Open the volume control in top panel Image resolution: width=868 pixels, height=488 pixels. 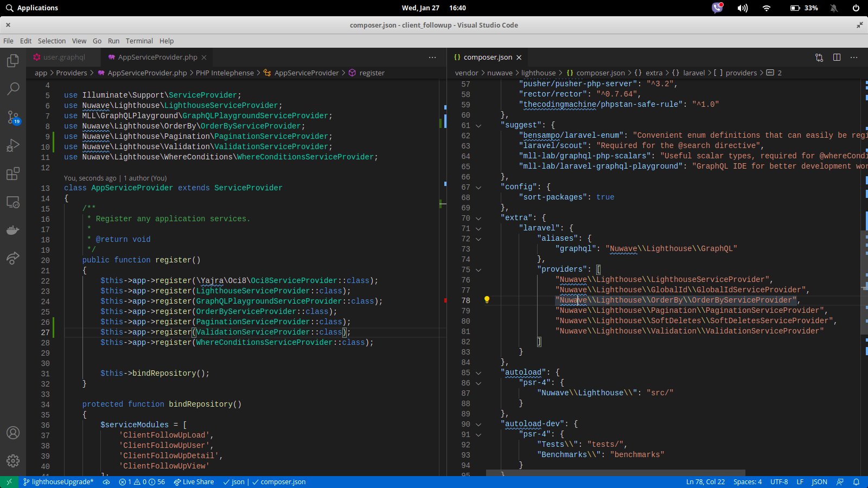(x=742, y=8)
